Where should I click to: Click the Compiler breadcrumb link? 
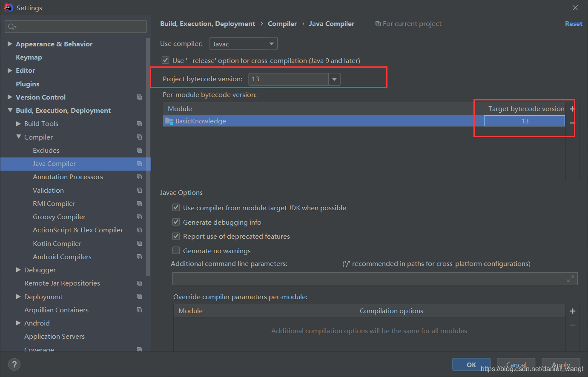tap(282, 24)
